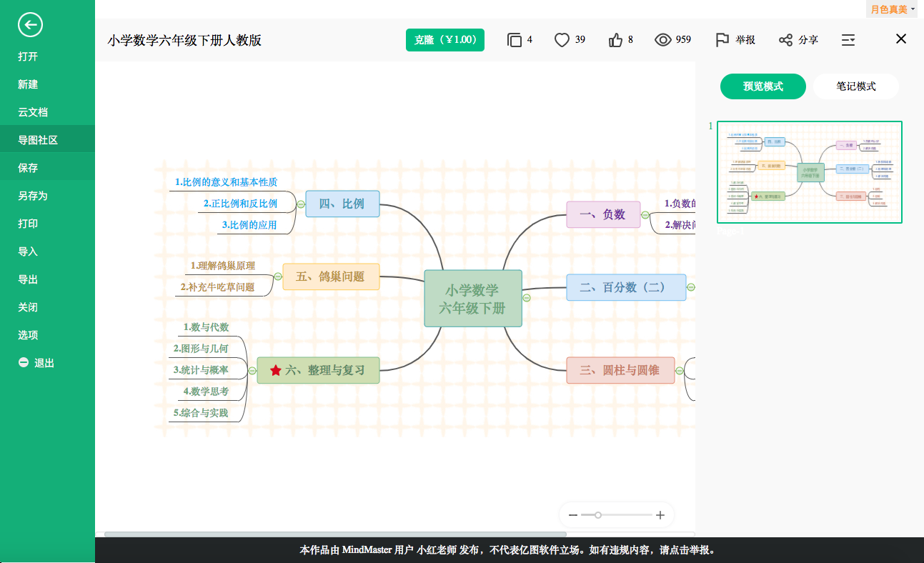This screenshot has height=563, width=924.
Task: Collapse the central topic branch toggle
Action: pos(527,298)
